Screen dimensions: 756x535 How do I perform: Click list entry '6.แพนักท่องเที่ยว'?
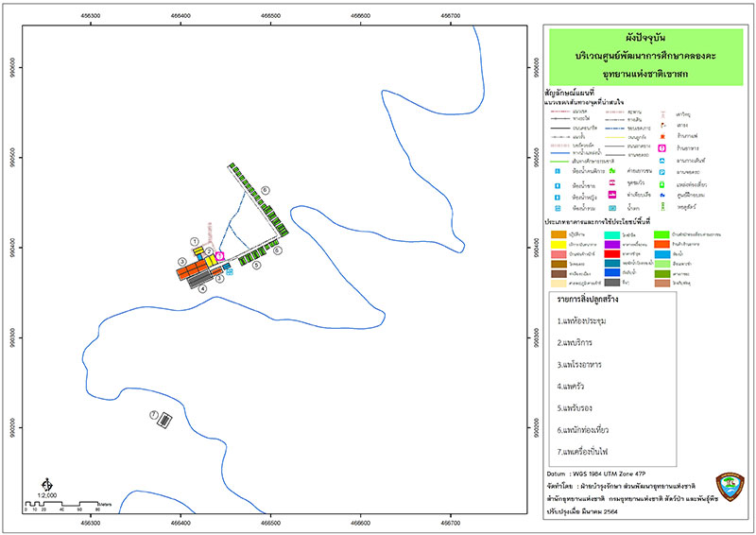coord(583,429)
